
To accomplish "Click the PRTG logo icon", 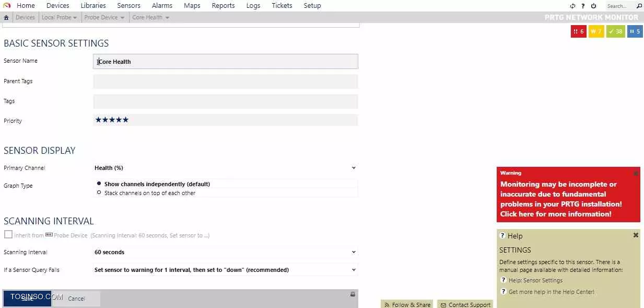I will (7, 6).
